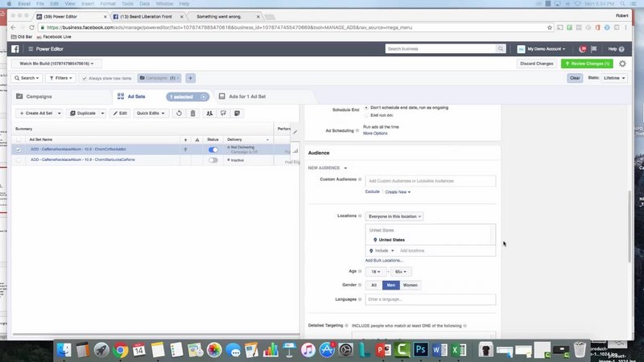Check the ChemStarbucksCaffeine ad set row checkbox
The image size is (644, 362).
18,160
